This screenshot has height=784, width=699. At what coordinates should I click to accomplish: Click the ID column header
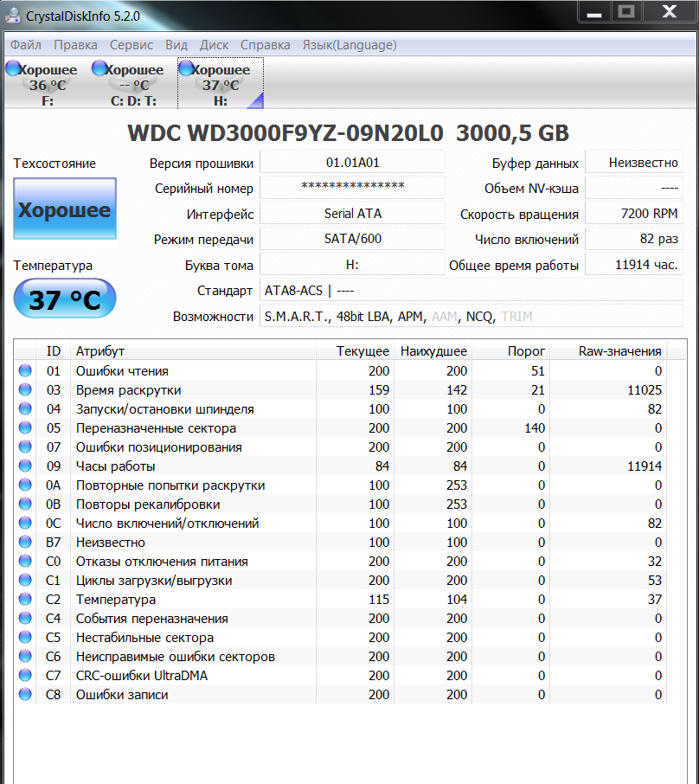(54, 351)
